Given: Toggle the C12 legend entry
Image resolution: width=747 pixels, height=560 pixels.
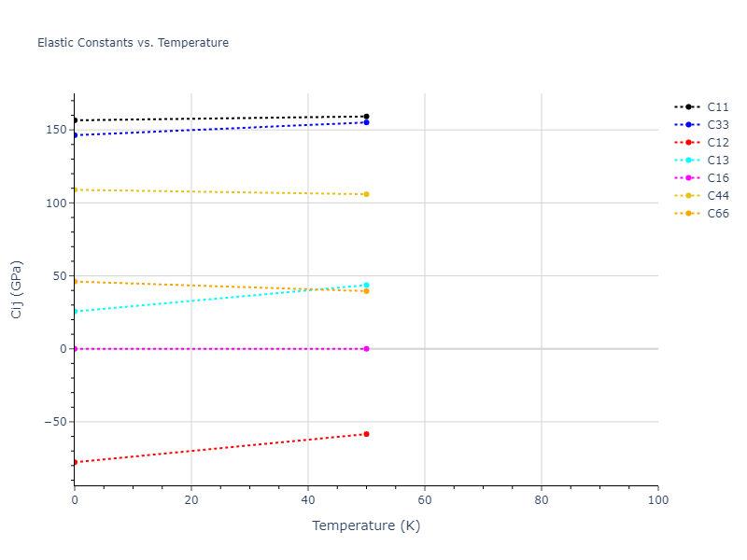Looking at the screenshot, I should [717, 143].
